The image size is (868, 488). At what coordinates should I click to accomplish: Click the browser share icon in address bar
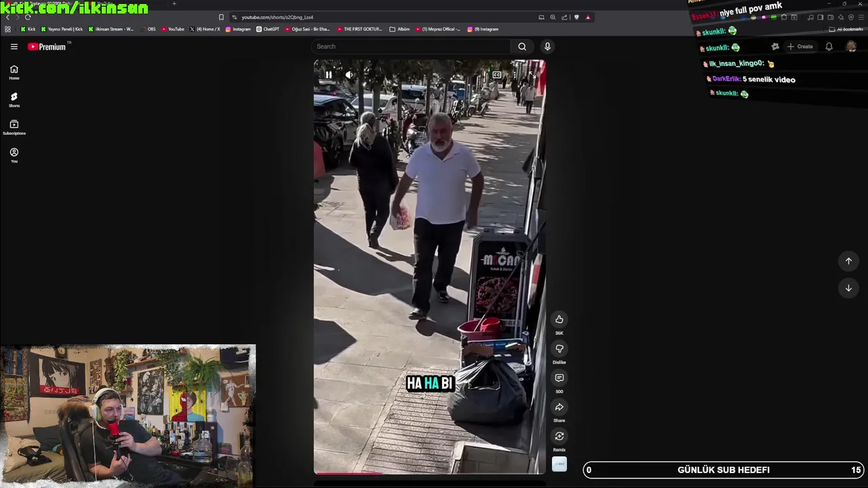[565, 17]
